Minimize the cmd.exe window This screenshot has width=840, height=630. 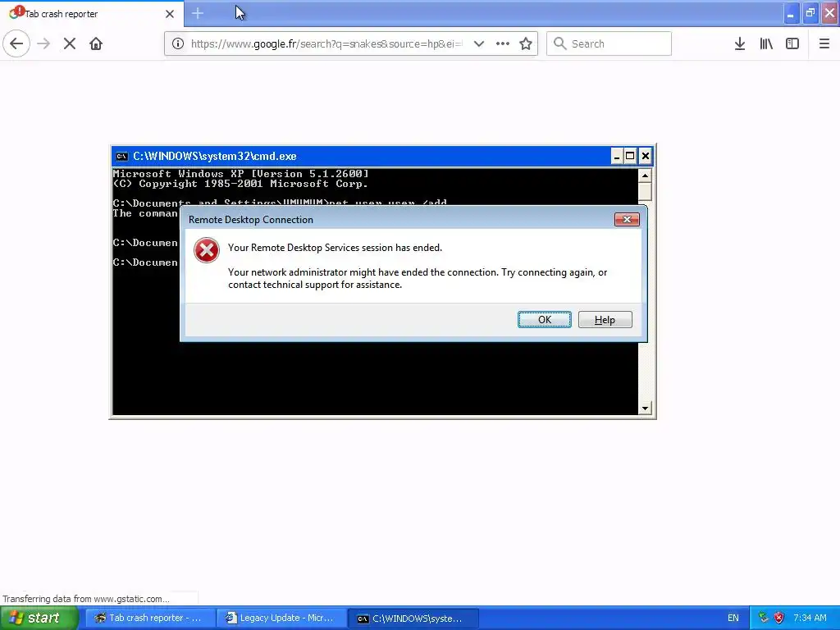click(617, 156)
